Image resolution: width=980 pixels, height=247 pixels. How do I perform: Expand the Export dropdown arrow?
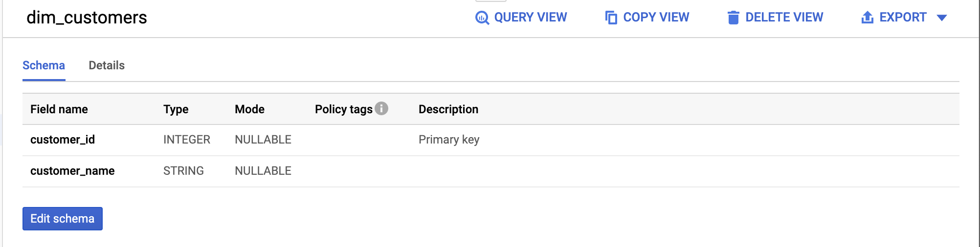click(x=942, y=18)
